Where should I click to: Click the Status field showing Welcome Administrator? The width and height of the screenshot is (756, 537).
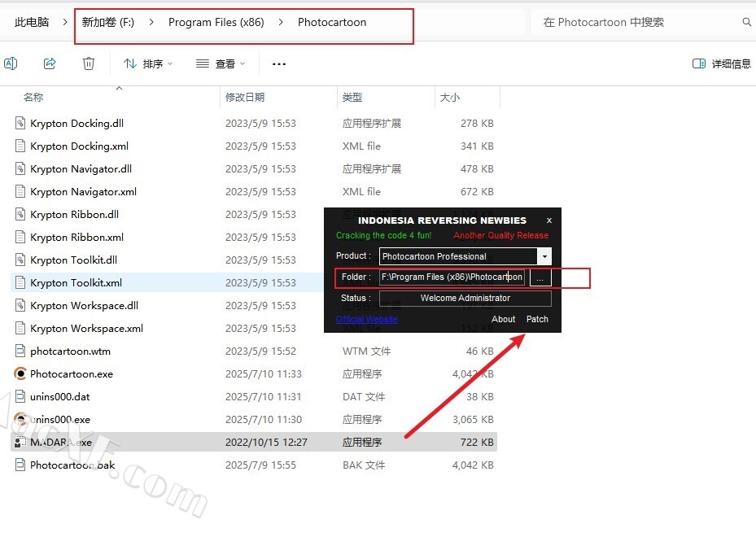(x=465, y=299)
